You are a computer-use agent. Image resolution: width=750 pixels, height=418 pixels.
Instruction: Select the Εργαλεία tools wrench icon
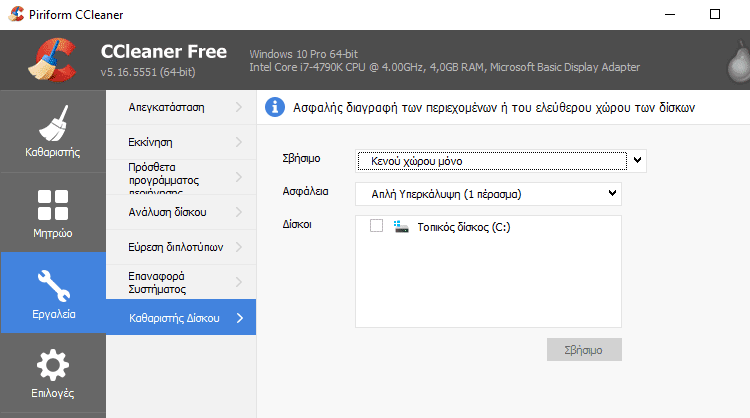pyautogui.click(x=54, y=286)
